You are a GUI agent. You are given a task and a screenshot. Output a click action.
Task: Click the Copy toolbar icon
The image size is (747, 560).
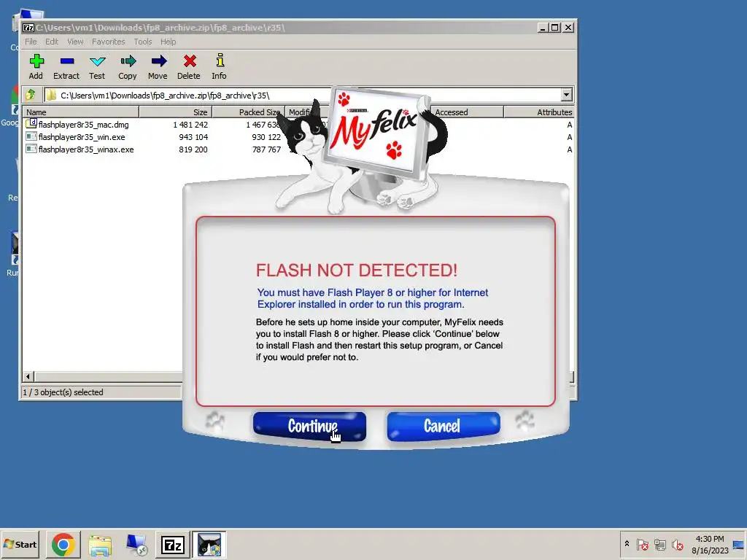click(127, 66)
